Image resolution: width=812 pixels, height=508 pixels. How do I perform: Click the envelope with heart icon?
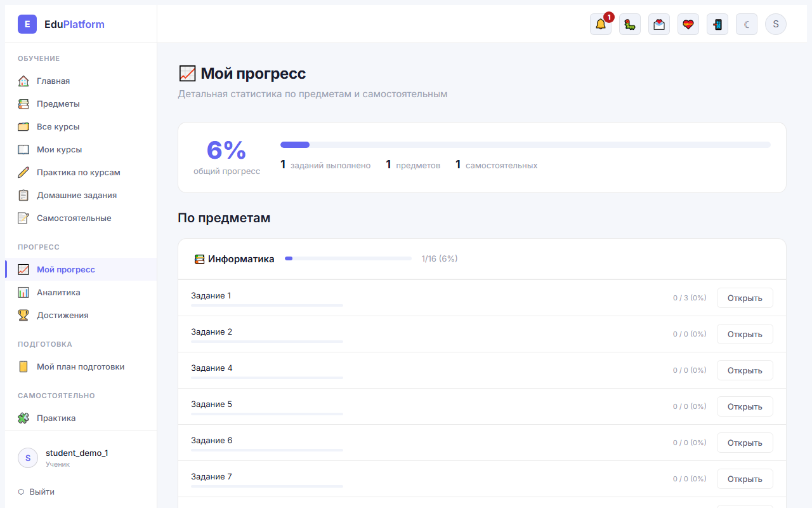tap(659, 24)
